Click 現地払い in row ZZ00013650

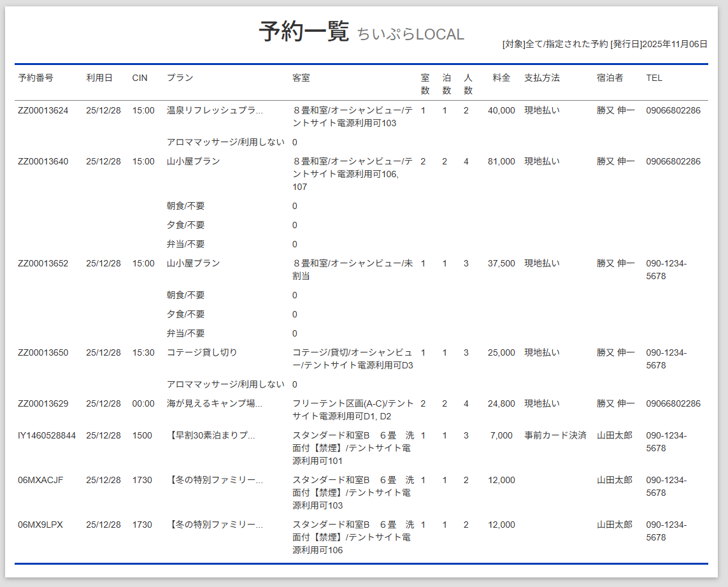542,352
